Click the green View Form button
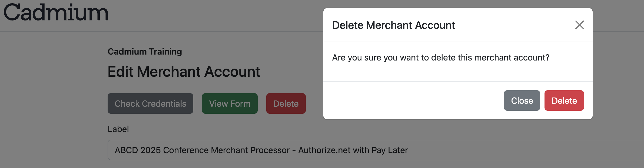The width and height of the screenshot is (644, 168). click(230, 103)
